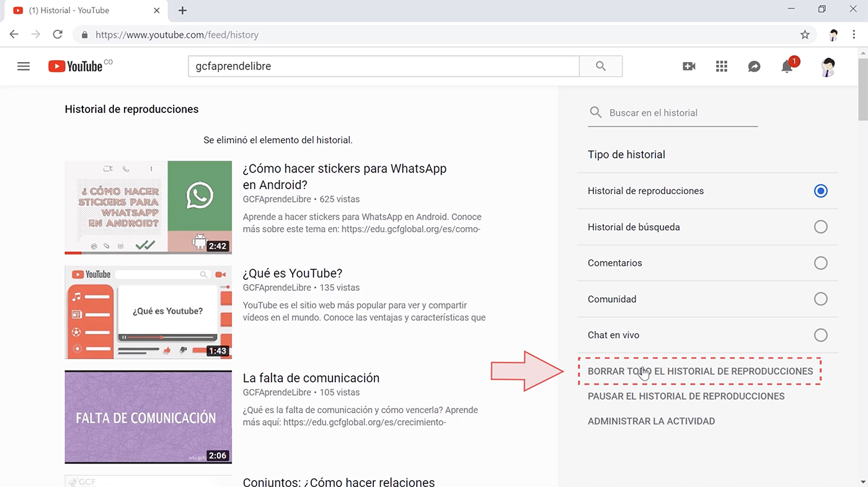Open the create video camera icon

pyautogui.click(x=689, y=66)
